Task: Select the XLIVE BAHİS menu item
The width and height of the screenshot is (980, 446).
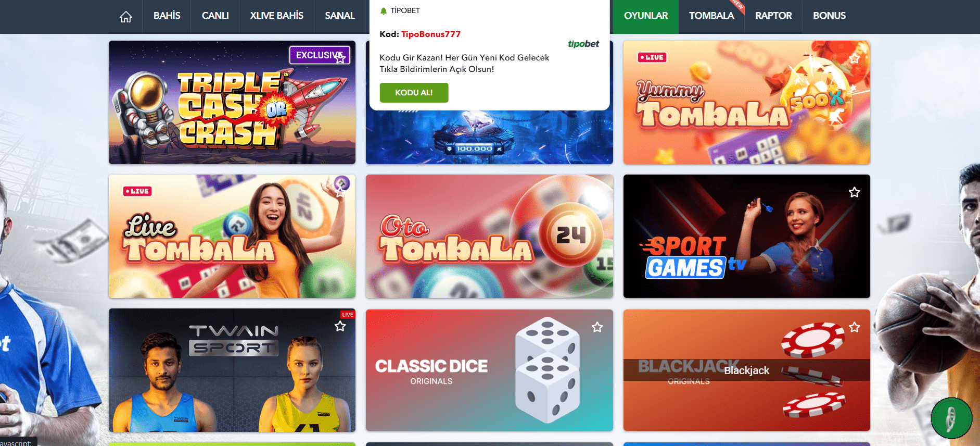Action: pyautogui.click(x=276, y=16)
